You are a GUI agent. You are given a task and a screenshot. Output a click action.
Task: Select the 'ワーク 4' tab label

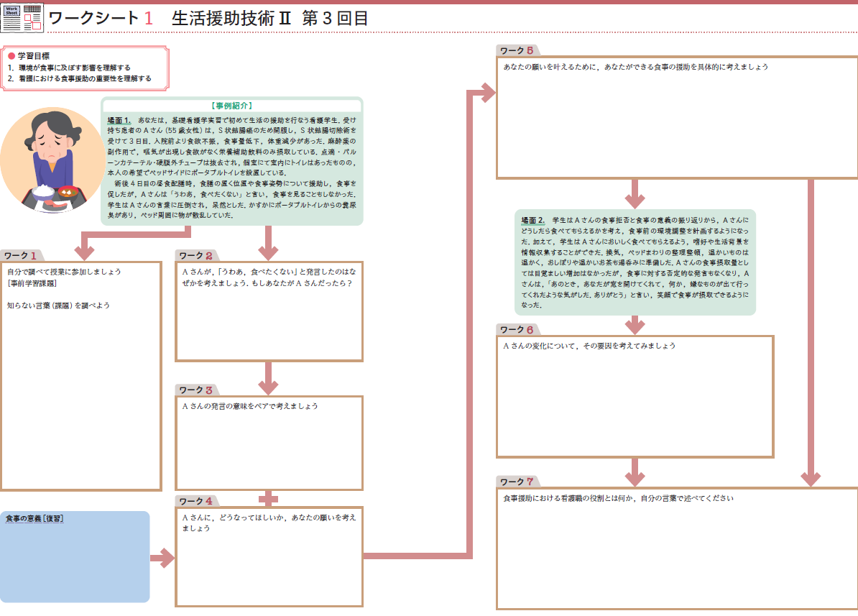195,501
